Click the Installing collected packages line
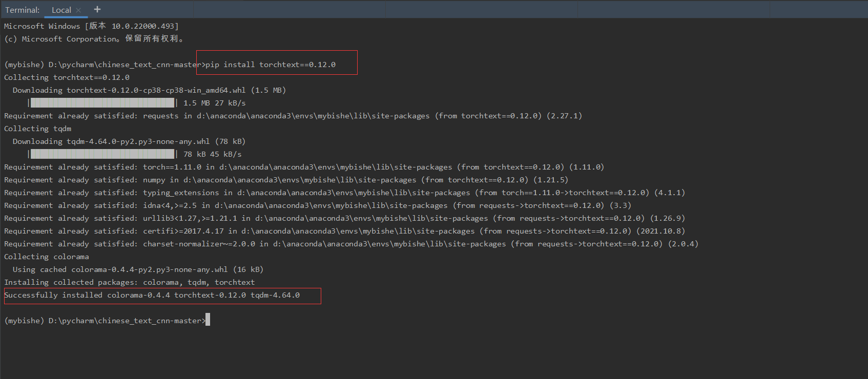The image size is (868, 379). [130, 282]
